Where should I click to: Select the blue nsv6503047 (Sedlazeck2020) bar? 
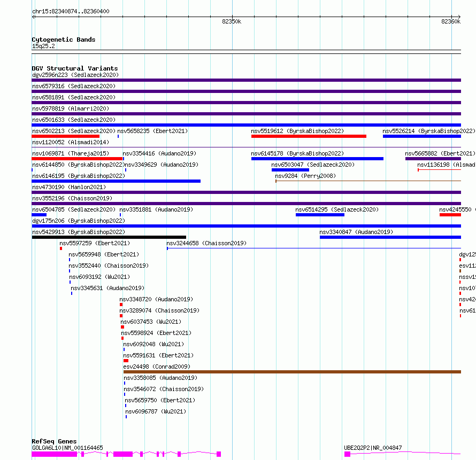(290, 170)
